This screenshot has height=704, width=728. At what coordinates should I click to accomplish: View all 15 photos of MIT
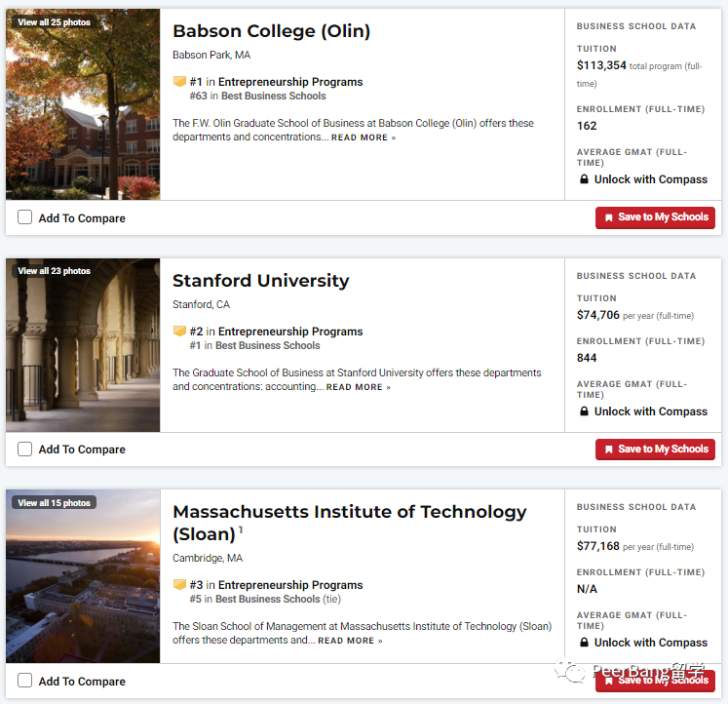pos(54,503)
